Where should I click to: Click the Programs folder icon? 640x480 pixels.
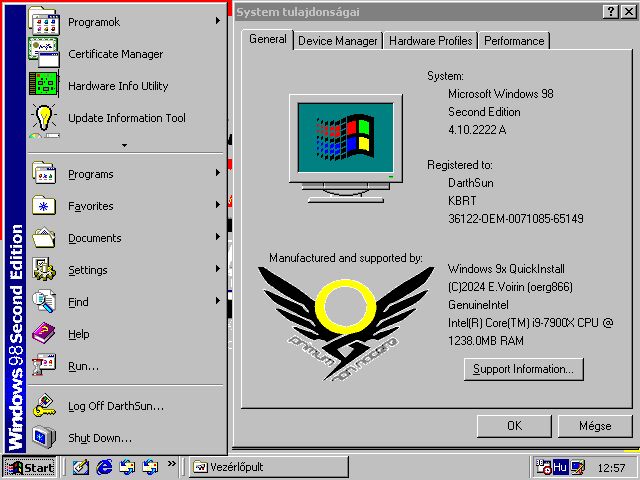[44, 173]
